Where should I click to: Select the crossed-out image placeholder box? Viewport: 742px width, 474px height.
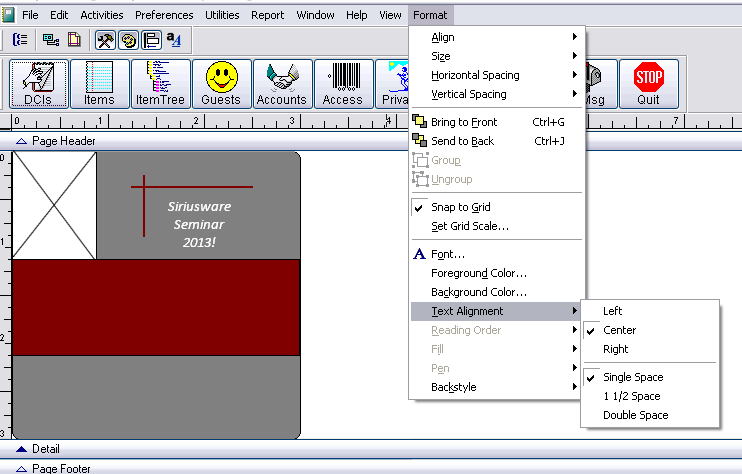[x=54, y=205]
